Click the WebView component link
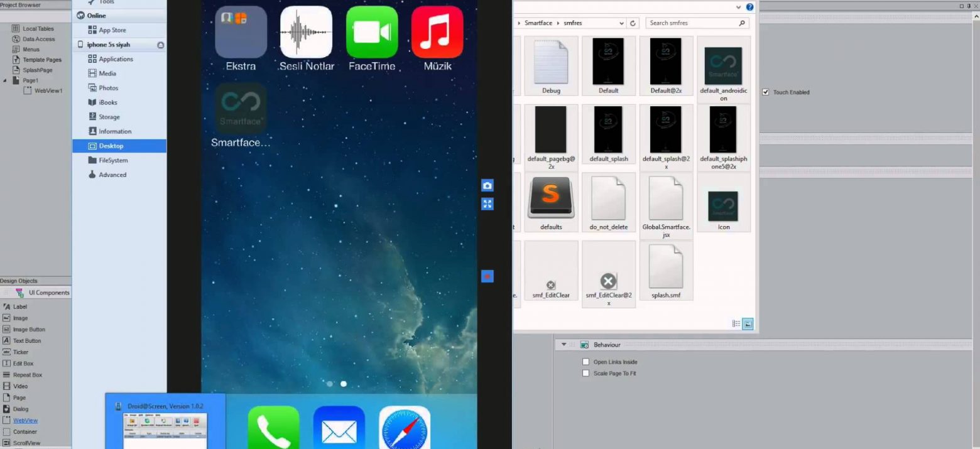The height and width of the screenshot is (449, 980). click(x=25, y=420)
